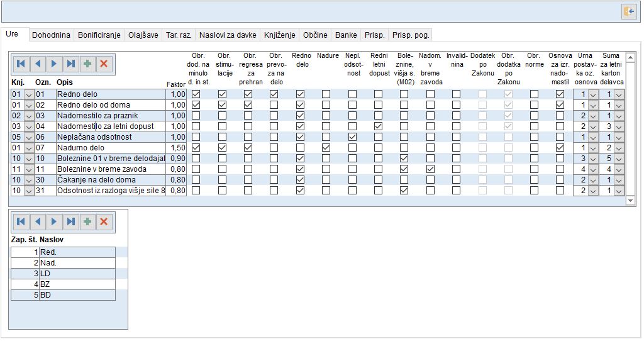
Task: Go to next record in hours table navigator
Action: click(54, 64)
